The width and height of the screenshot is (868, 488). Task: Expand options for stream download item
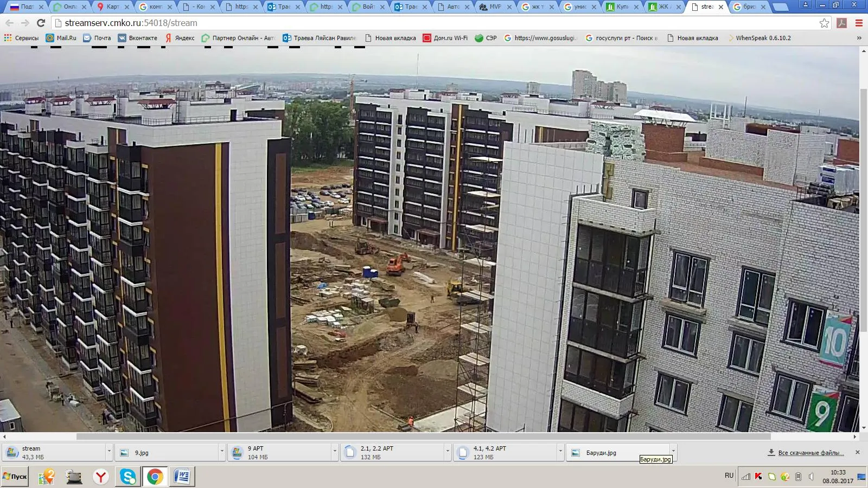[109, 452]
